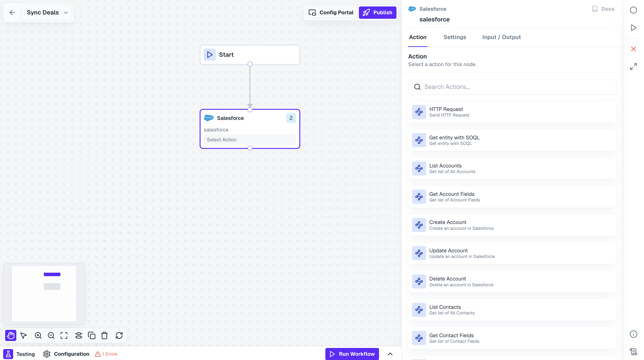Refresh the workflow canvas
Screen dimensions: 644x360
(119, 335)
